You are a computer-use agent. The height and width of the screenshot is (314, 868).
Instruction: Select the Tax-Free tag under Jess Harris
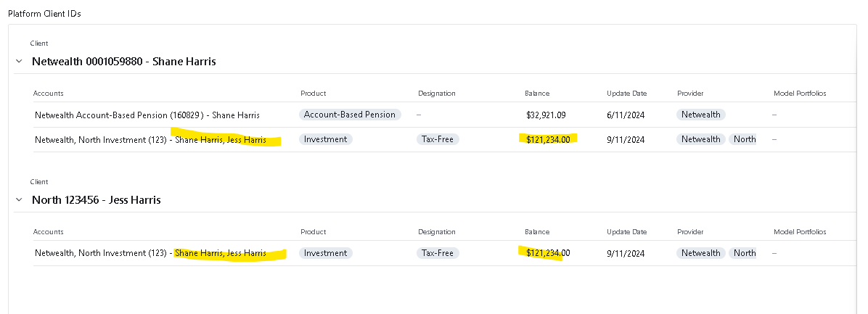[x=438, y=253]
